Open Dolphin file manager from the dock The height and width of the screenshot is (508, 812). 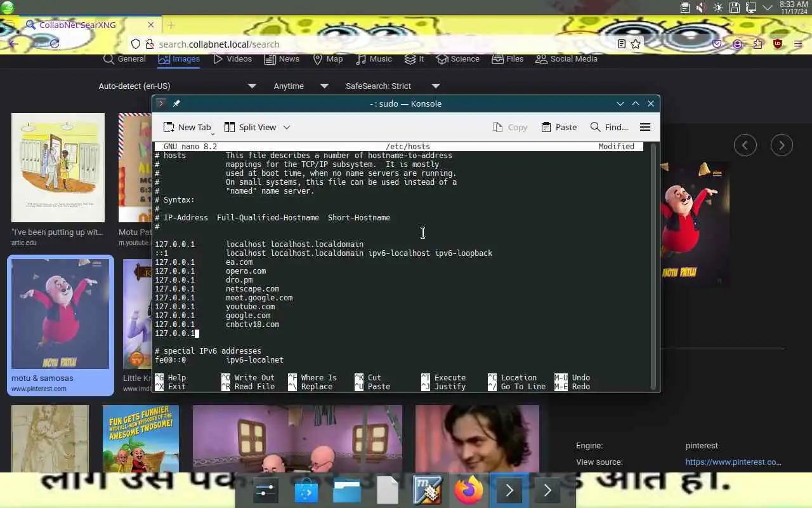pyautogui.click(x=347, y=491)
